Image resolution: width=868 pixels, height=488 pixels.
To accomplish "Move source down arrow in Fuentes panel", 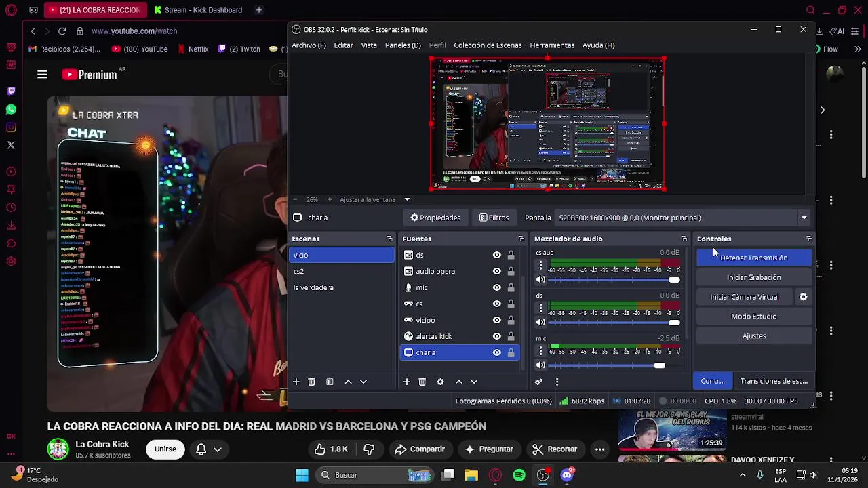I will pyautogui.click(x=473, y=382).
